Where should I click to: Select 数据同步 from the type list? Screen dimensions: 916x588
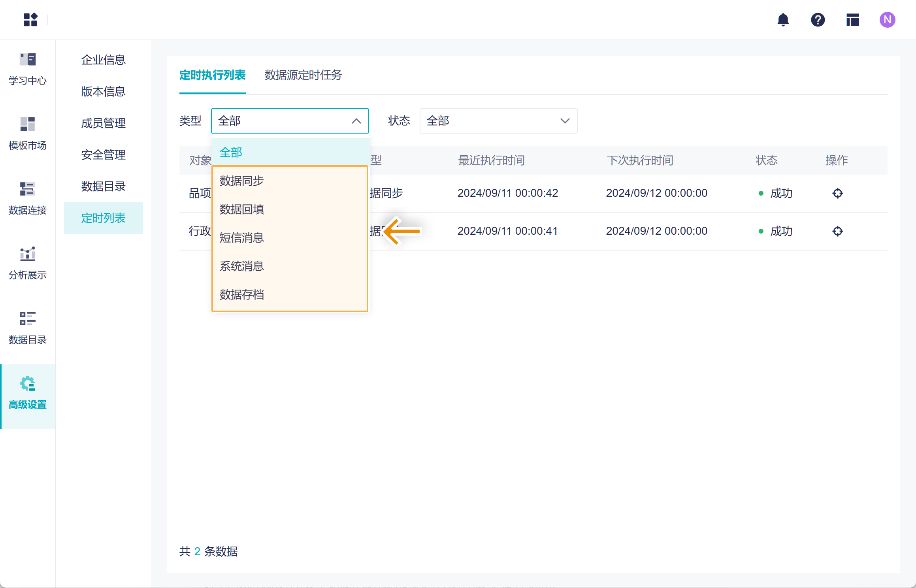click(242, 181)
